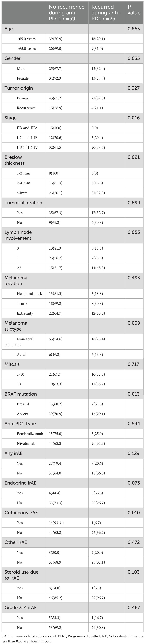Screen dimensions: 145x644
Task: Select the 'Breslow thickness' section label
Action: pyautogui.click(x=14, y=160)
